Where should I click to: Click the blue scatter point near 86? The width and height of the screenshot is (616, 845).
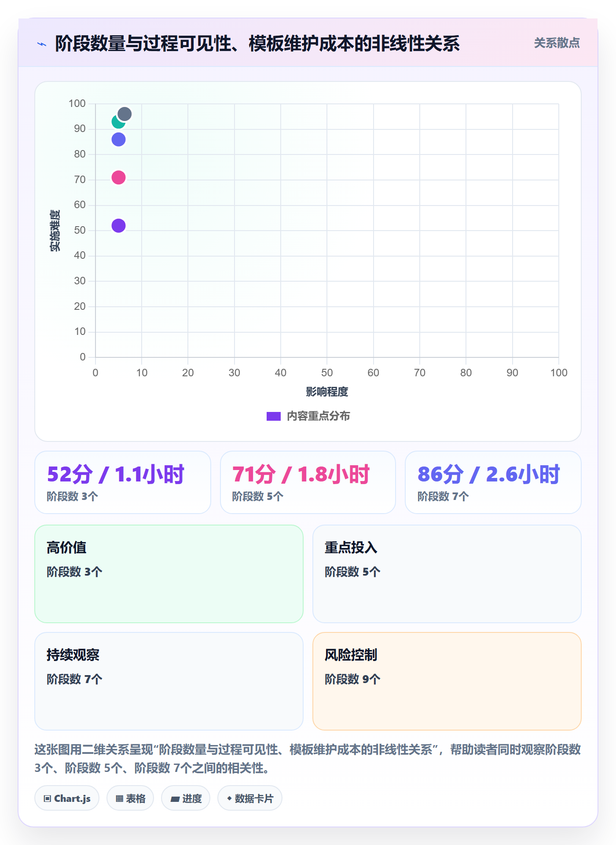(x=118, y=140)
